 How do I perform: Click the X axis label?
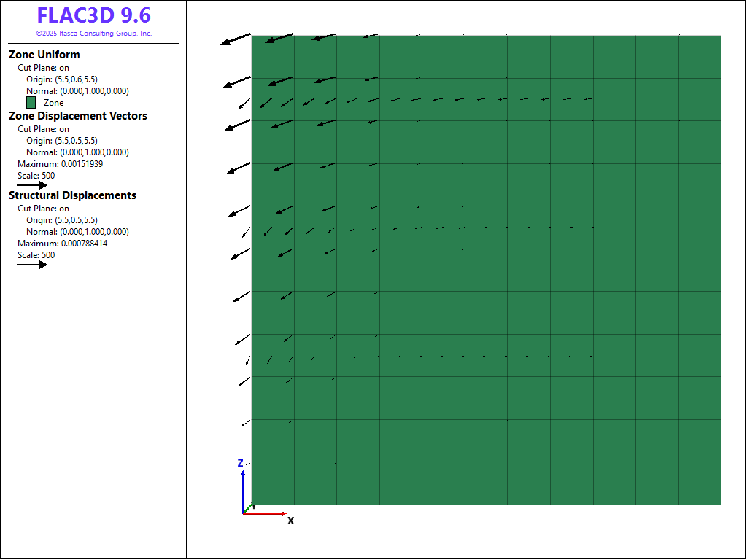[290, 521]
